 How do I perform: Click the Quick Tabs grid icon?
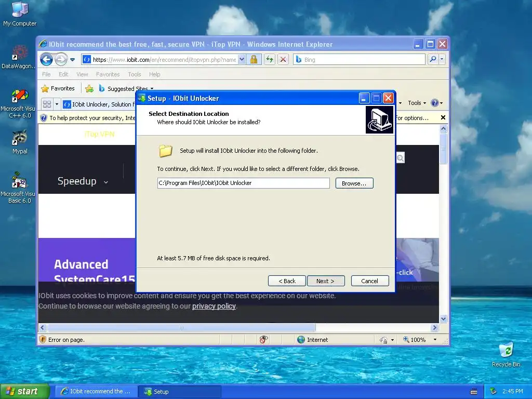click(x=47, y=104)
